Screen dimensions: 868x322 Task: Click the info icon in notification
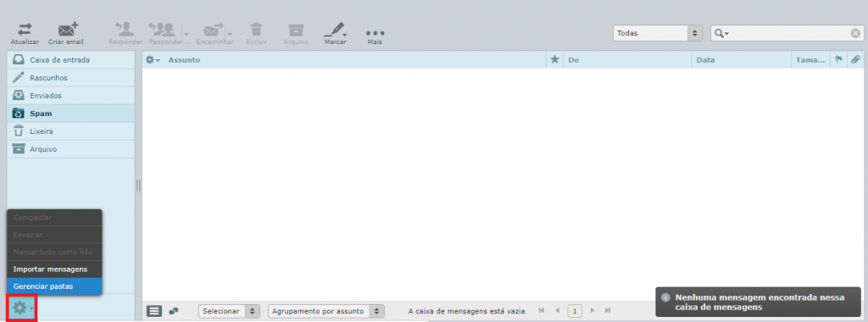666,297
